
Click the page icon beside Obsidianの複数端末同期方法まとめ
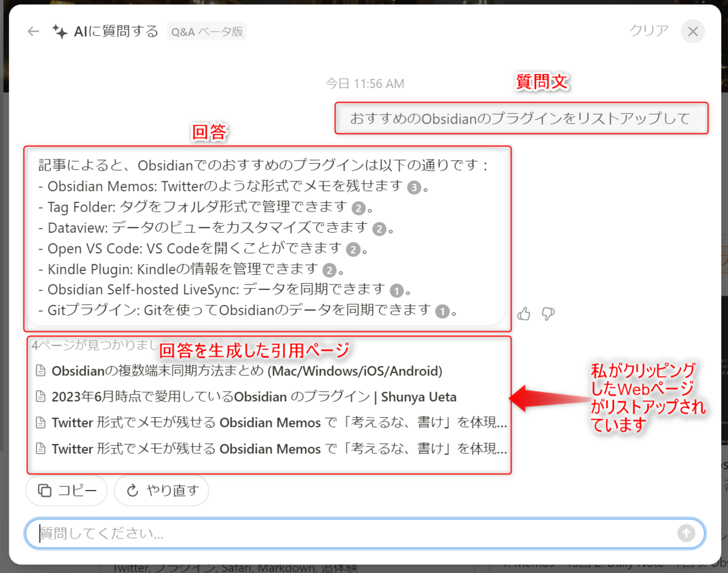(41, 370)
